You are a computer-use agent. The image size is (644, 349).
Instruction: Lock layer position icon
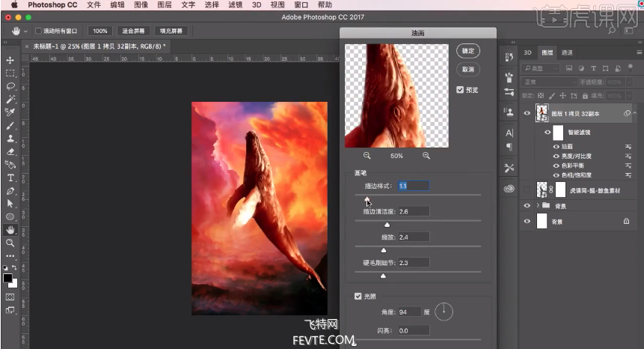[562, 95]
